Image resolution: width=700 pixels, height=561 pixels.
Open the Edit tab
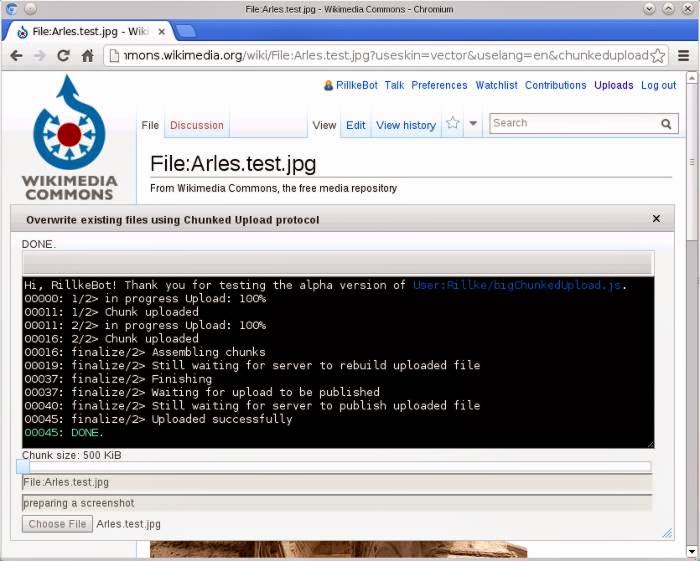[x=356, y=125]
